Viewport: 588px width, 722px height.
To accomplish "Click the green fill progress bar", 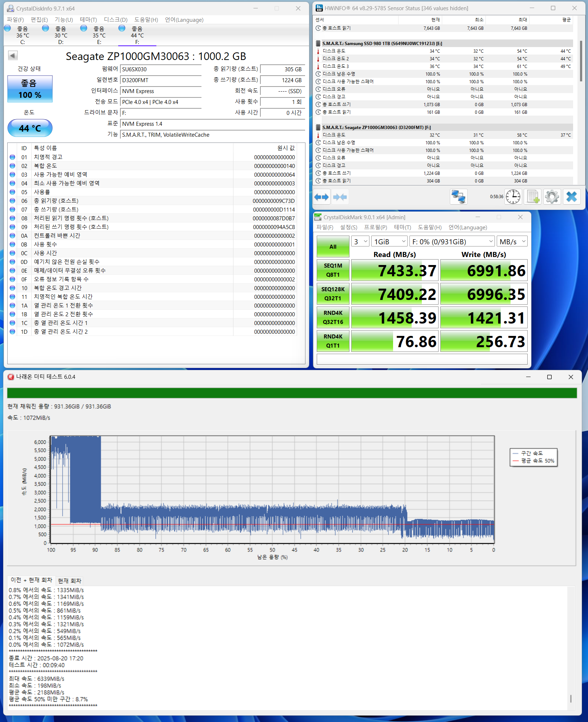I will coord(292,393).
